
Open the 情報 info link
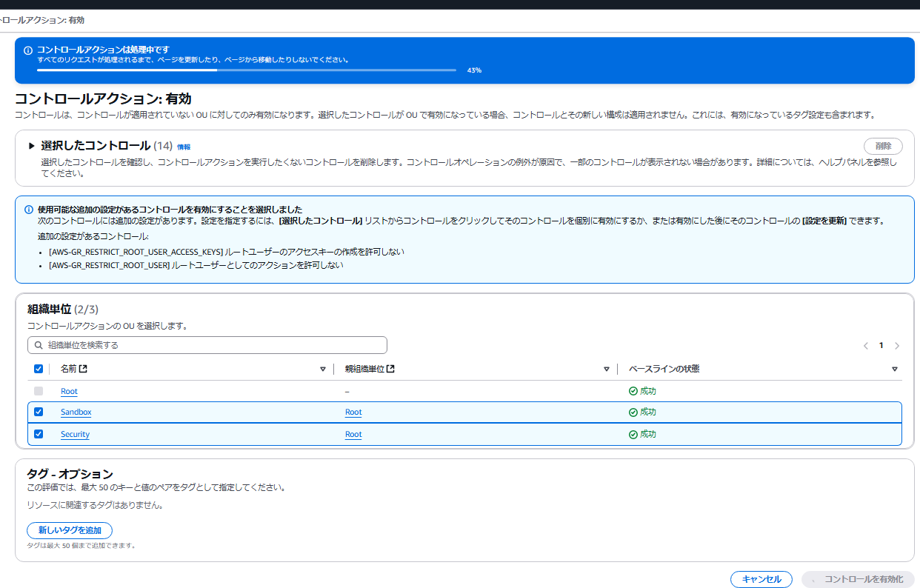point(184,147)
